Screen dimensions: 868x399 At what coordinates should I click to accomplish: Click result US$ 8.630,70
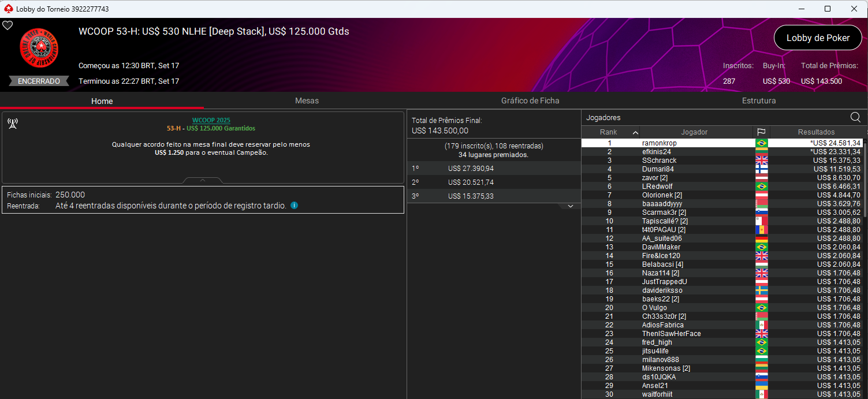coord(839,177)
